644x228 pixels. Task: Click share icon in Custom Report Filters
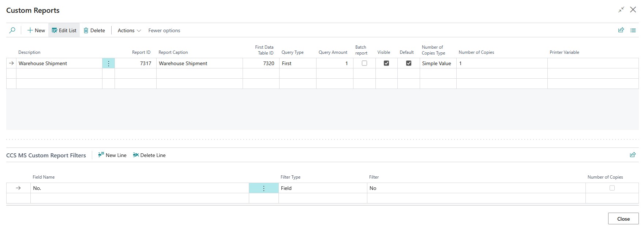tap(633, 155)
